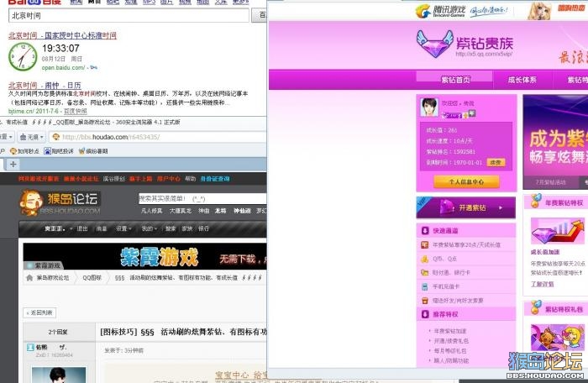Click 银行 in the forum nav bar
588x383 pixels.
point(203,228)
